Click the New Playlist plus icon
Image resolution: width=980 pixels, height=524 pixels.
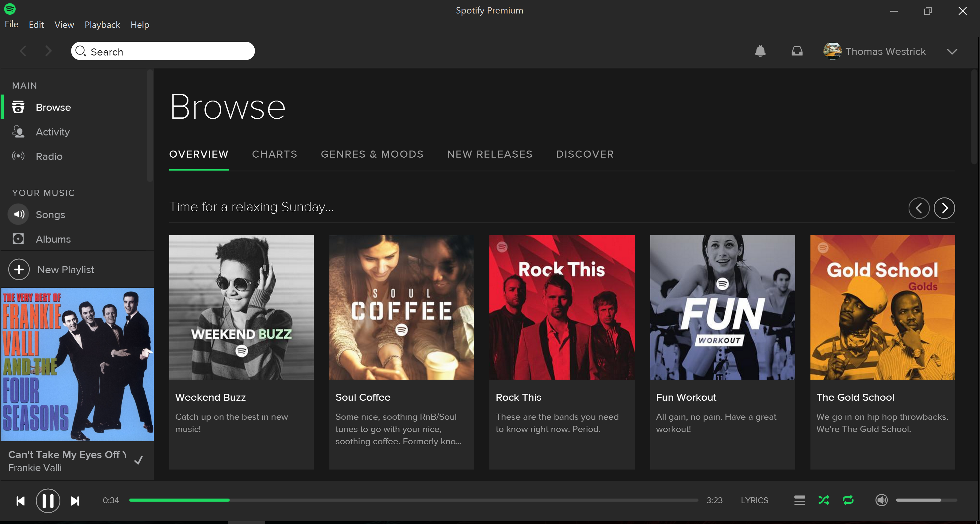19,270
